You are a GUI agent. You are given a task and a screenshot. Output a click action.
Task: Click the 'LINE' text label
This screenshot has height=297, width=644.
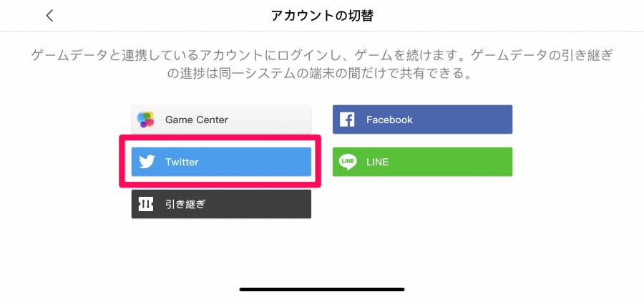(377, 162)
